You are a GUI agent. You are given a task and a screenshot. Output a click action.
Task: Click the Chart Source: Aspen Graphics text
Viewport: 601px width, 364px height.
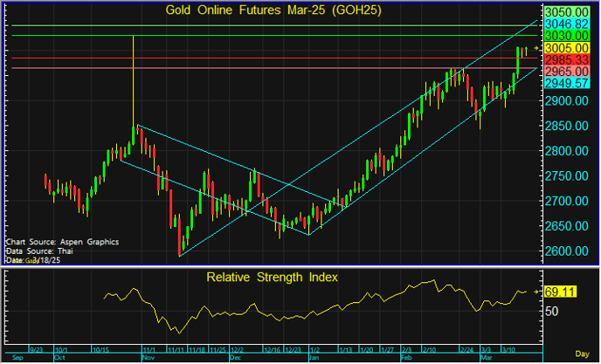[61, 241]
